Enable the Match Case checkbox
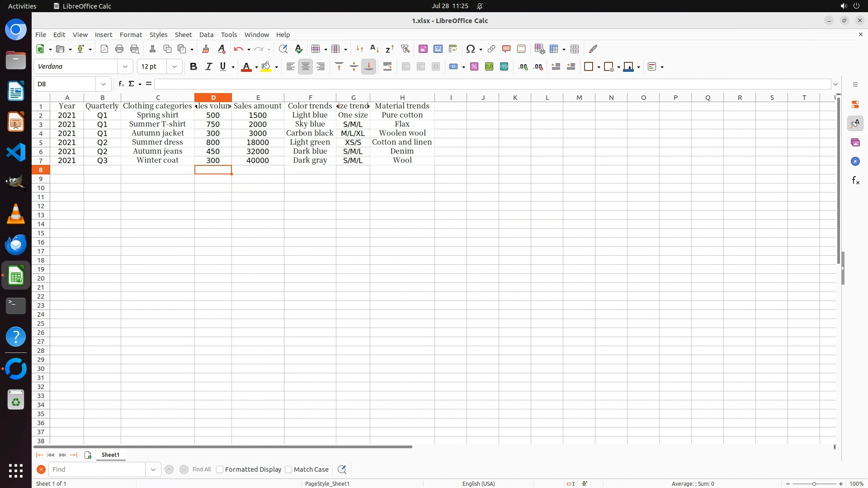 [288, 469]
